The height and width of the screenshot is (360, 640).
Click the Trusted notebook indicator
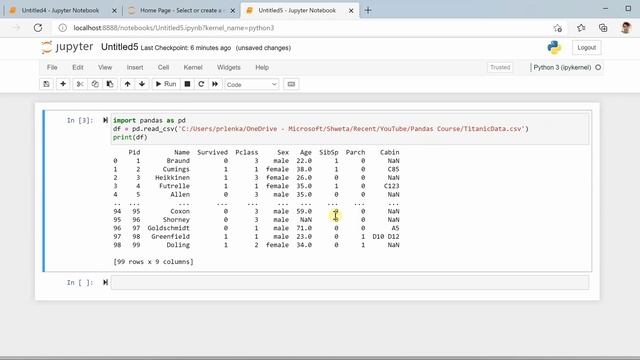(x=500, y=67)
